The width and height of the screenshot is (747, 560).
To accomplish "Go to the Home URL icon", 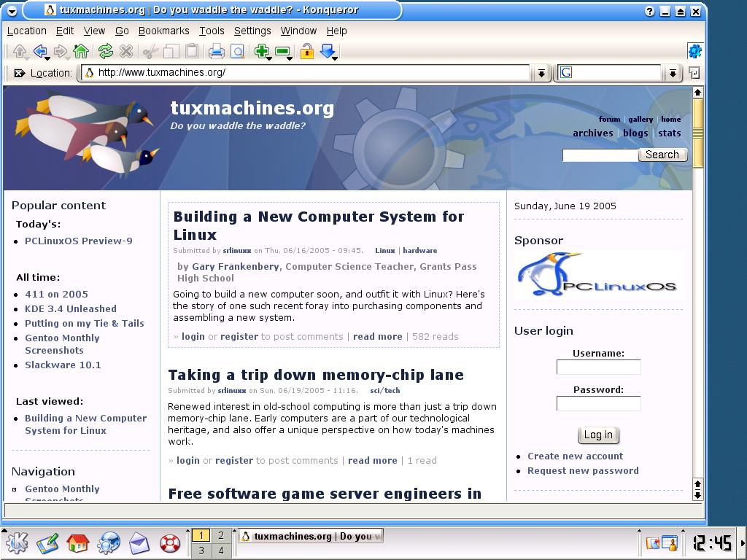I will click(x=81, y=50).
